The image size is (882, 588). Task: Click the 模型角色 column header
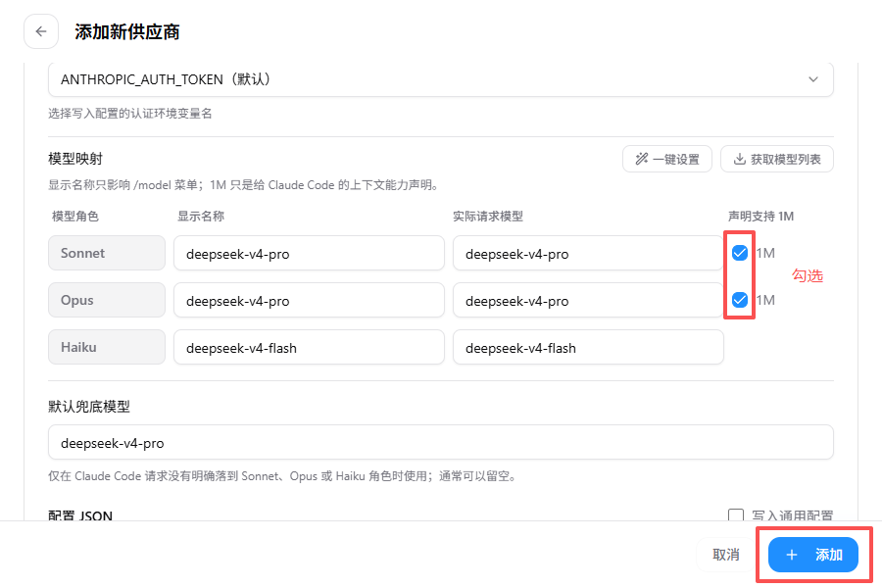pyautogui.click(x=75, y=216)
